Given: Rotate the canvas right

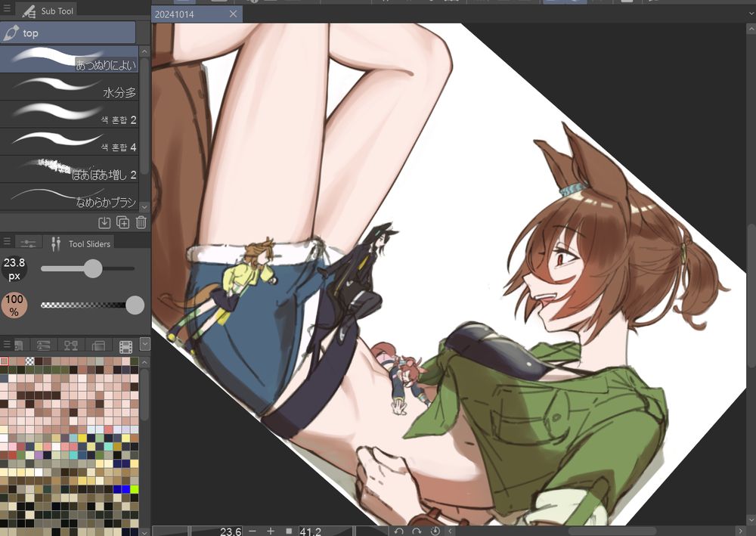Looking at the screenshot, I should (417, 531).
